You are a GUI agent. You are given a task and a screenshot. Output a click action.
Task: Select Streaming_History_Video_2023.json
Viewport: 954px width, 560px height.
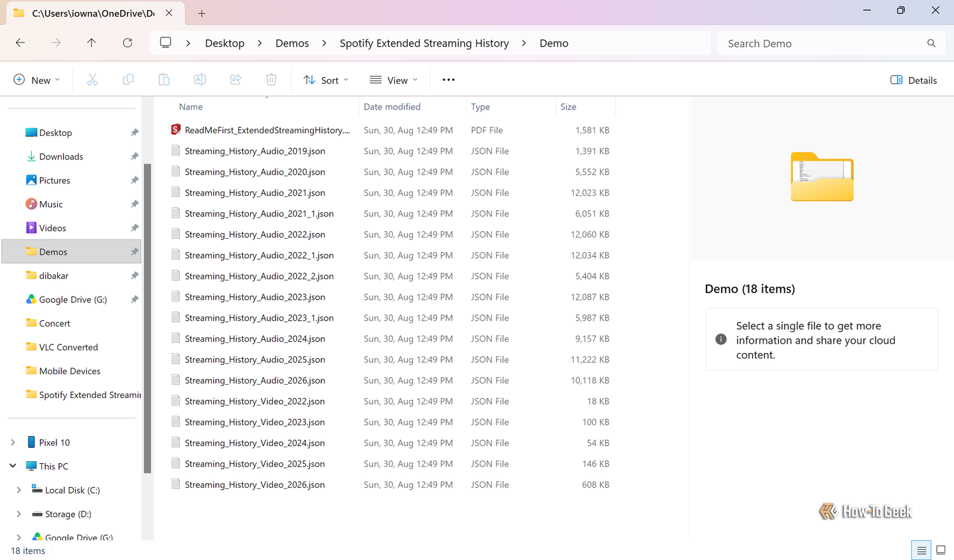click(255, 422)
